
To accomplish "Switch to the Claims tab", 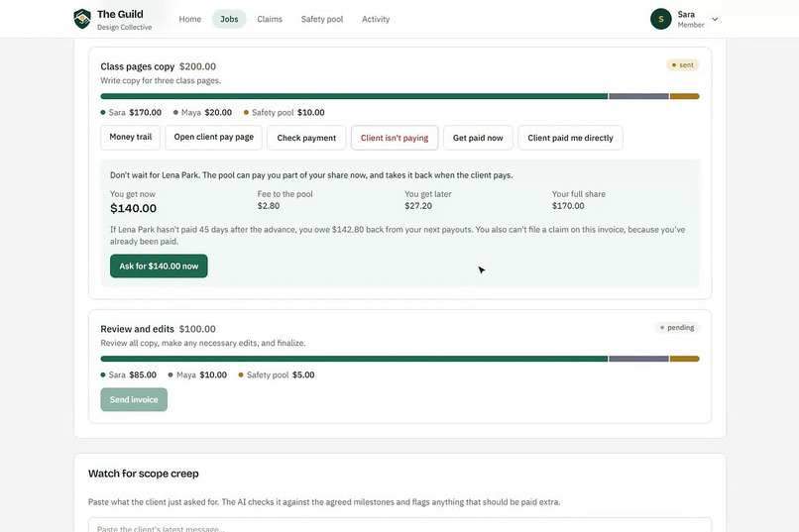I will [270, 19].
